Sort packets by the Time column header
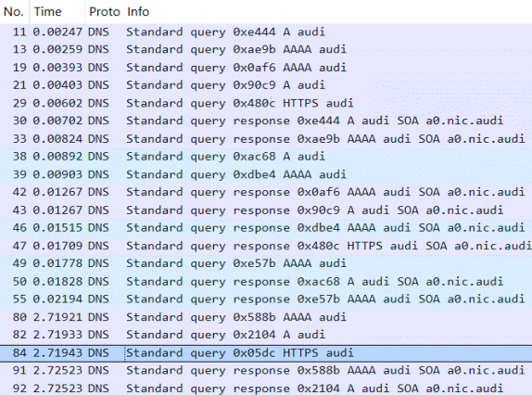Viewport: 532px width, 395px height. [57, 12]
